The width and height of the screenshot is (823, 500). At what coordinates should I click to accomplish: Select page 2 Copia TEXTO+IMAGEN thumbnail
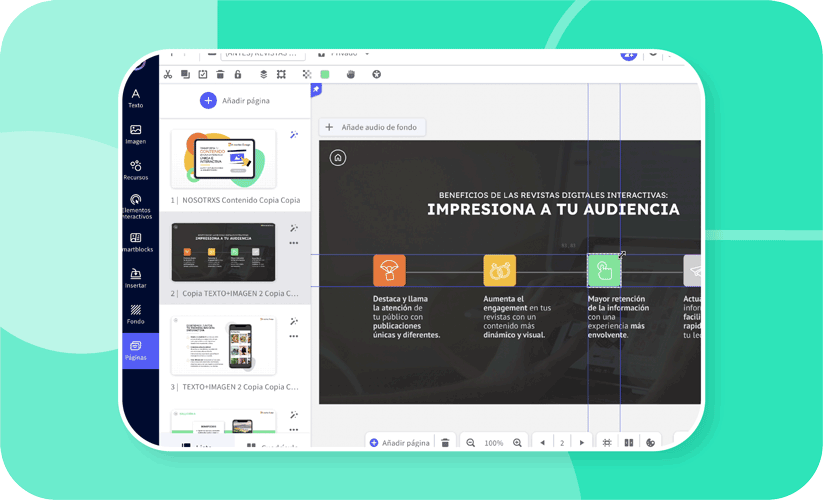pyautogui.click(x=224, y=252)
